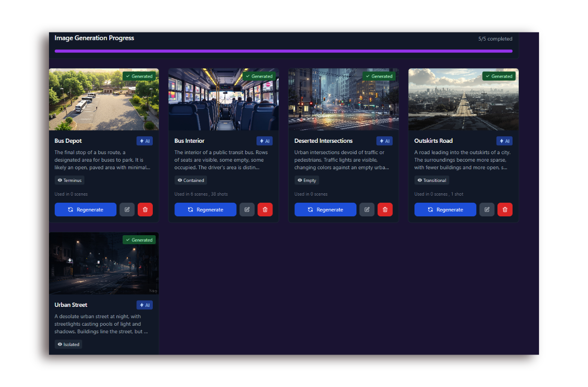Regenerate the Bus Depot image

pyautogui.click(x=85, y=210)
